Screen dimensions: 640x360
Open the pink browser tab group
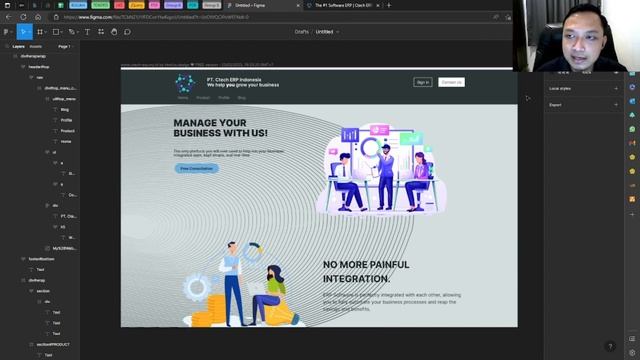(x=154, y=5)
